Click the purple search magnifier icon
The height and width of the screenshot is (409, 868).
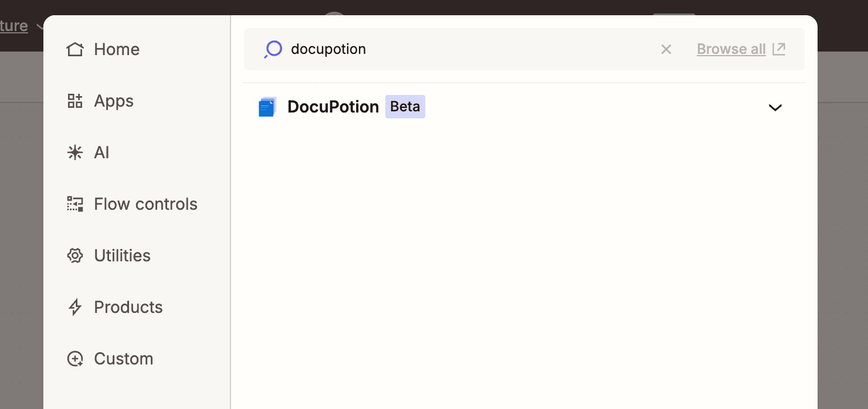pos(273,49)
